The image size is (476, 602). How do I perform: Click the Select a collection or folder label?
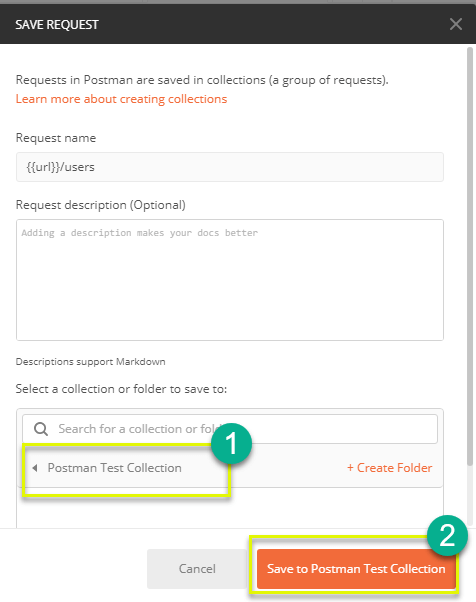click(x=121, y=389)
